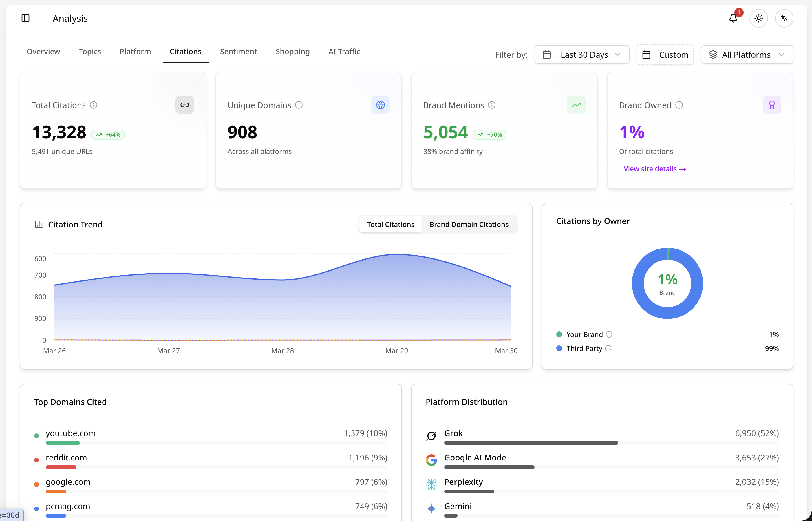
Task: Click the Grok distribution progress bar
Action: click(611, 443)
